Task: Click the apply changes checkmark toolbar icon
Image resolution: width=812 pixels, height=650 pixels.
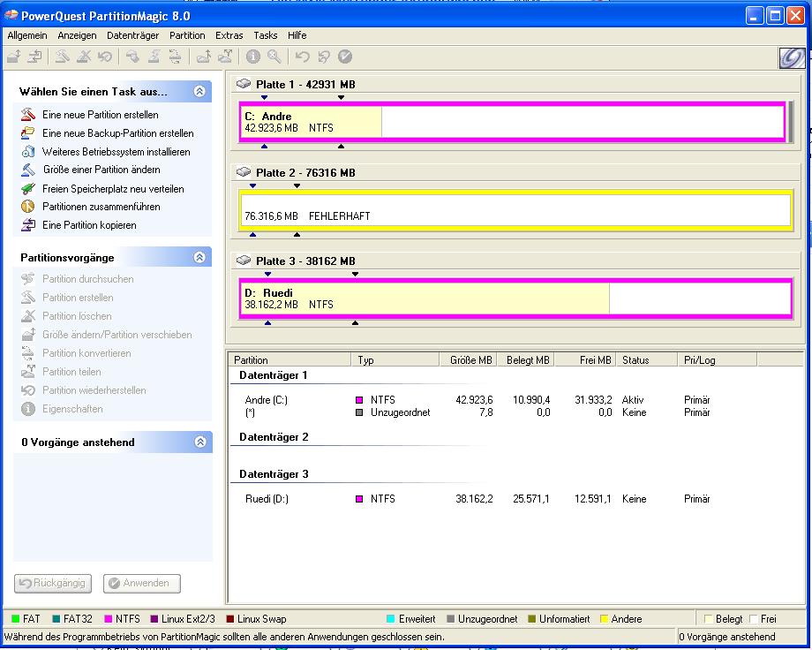Action: [x=345, y=57]
